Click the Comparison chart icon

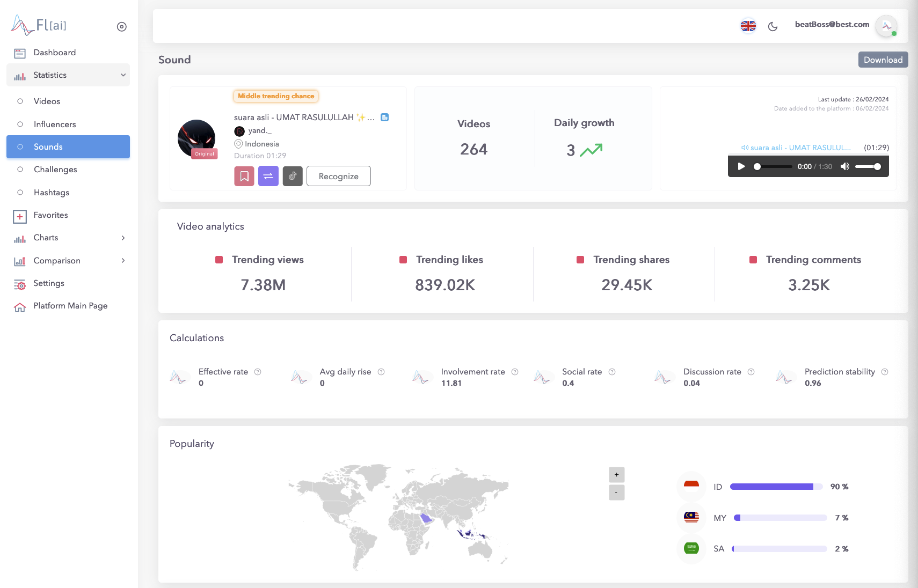coord(20,262)
